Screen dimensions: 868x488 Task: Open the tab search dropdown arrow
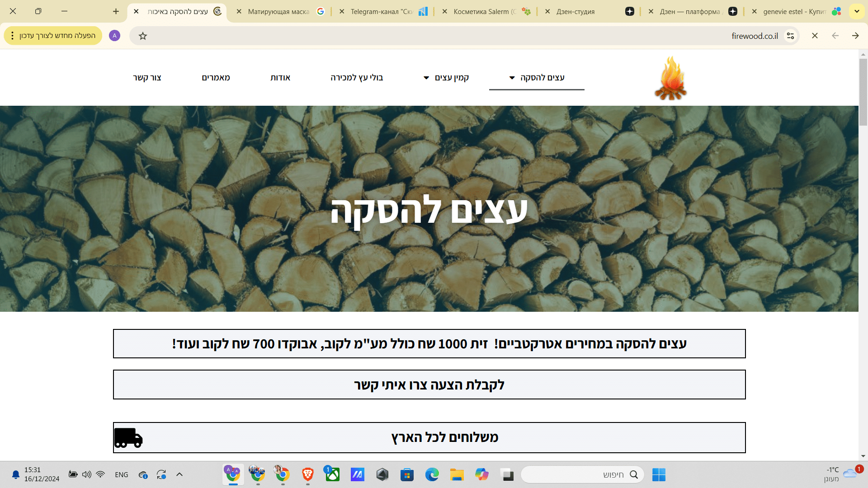click(x=857, y=11)
